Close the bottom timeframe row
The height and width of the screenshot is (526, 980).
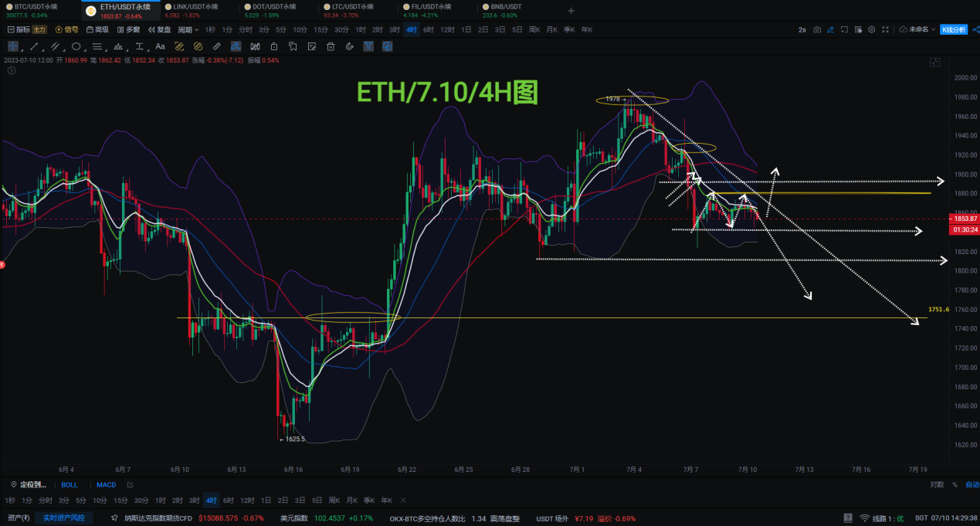[403, 501]
